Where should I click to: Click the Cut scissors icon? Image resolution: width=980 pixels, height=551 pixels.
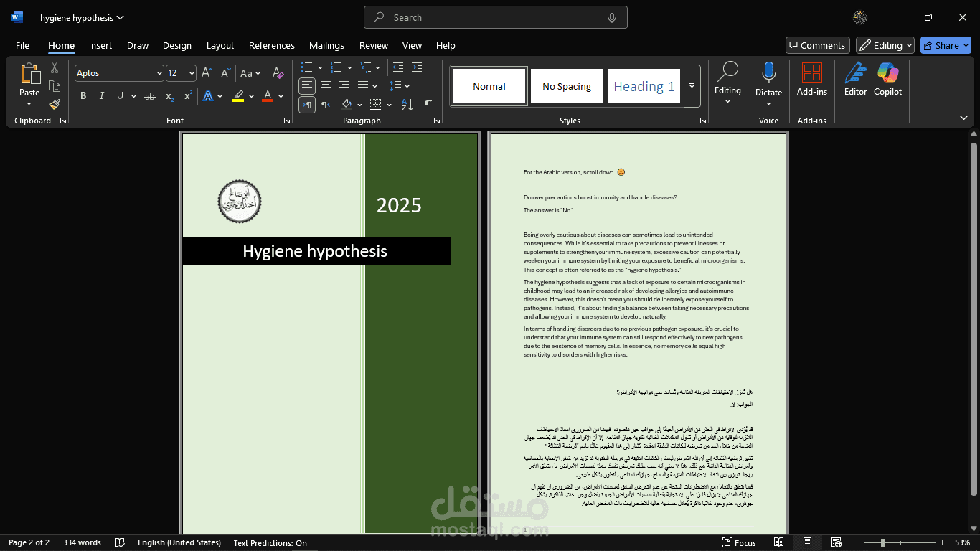(x=55, y=68)
